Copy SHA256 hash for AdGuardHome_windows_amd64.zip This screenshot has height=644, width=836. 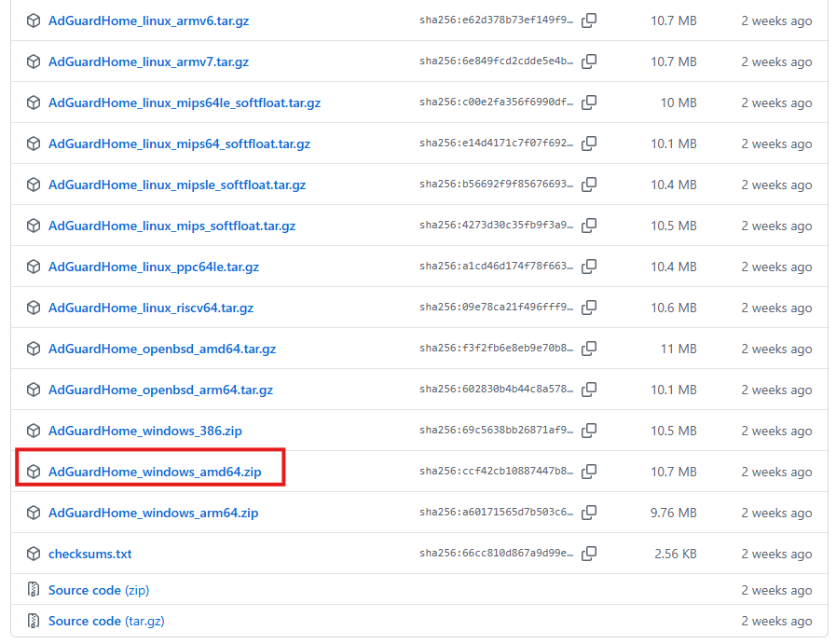[589, 472]
